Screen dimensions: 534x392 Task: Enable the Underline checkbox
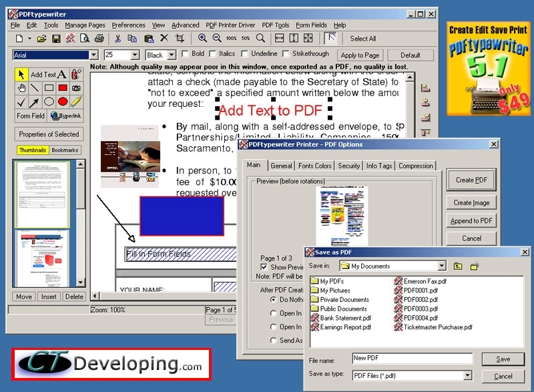point(244,54)
